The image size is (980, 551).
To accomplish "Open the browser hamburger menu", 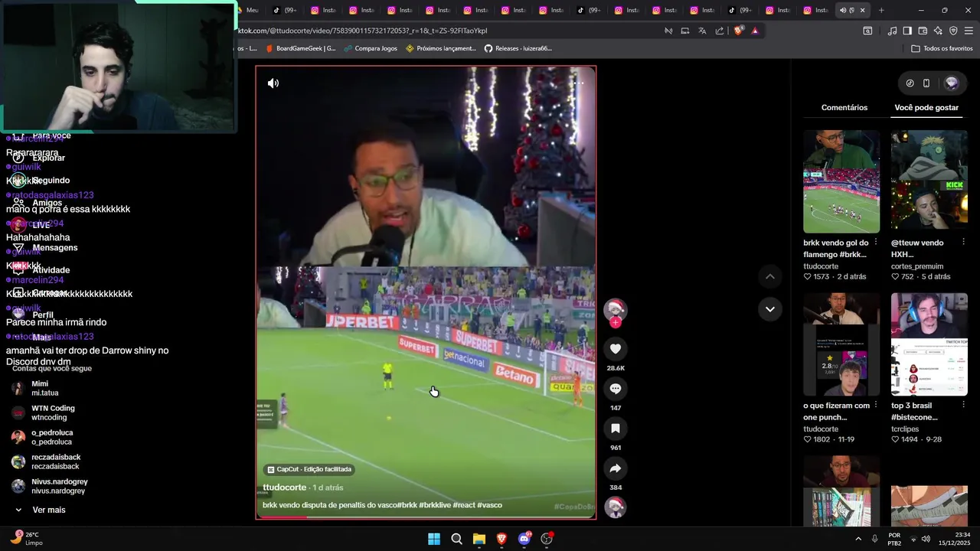I will click(x=969, y=31).
